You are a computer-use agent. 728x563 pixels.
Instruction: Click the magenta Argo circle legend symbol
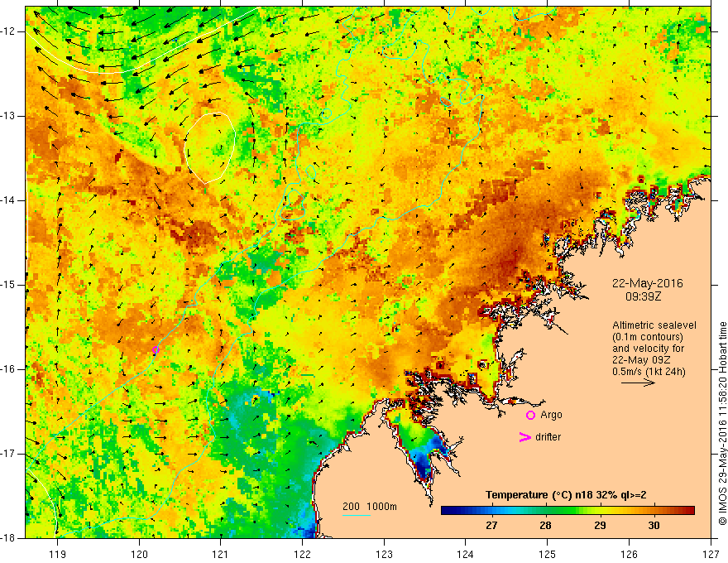530,416
